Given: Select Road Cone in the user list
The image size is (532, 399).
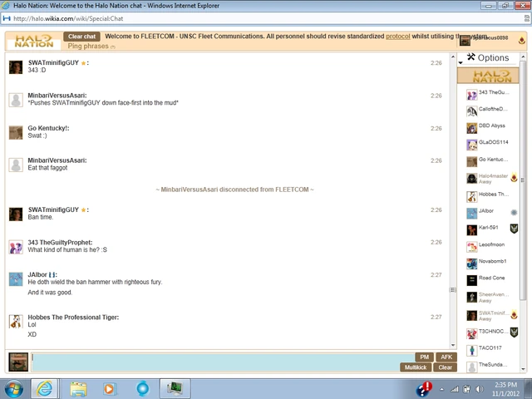Looking at the screenshot, I should pos(491,278).
